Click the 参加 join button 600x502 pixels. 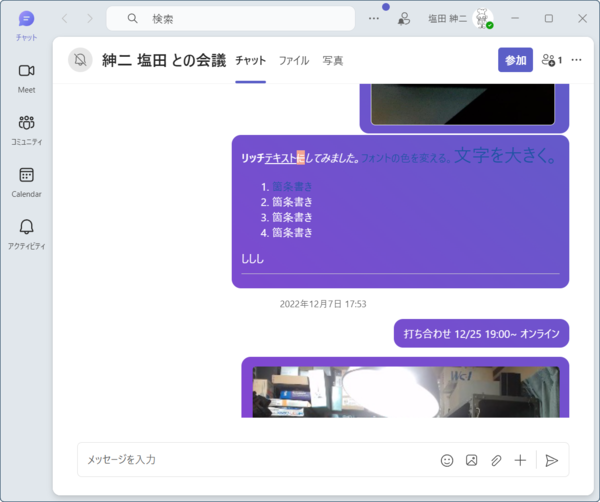[x=515, y=60]
